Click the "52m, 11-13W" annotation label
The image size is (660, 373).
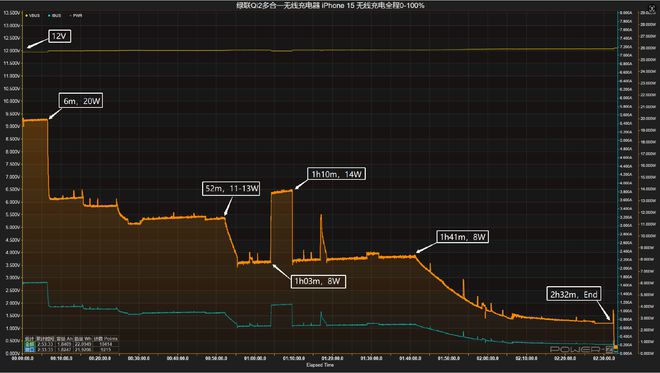point(231,188)
